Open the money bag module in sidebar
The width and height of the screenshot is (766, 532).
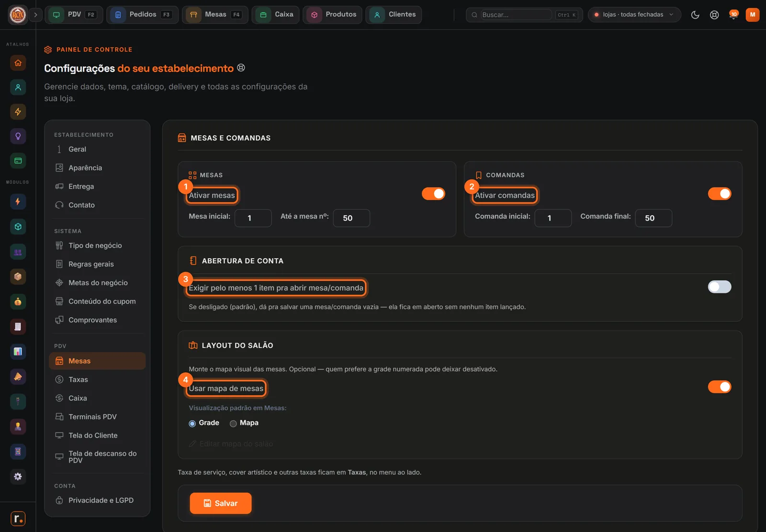18,301
